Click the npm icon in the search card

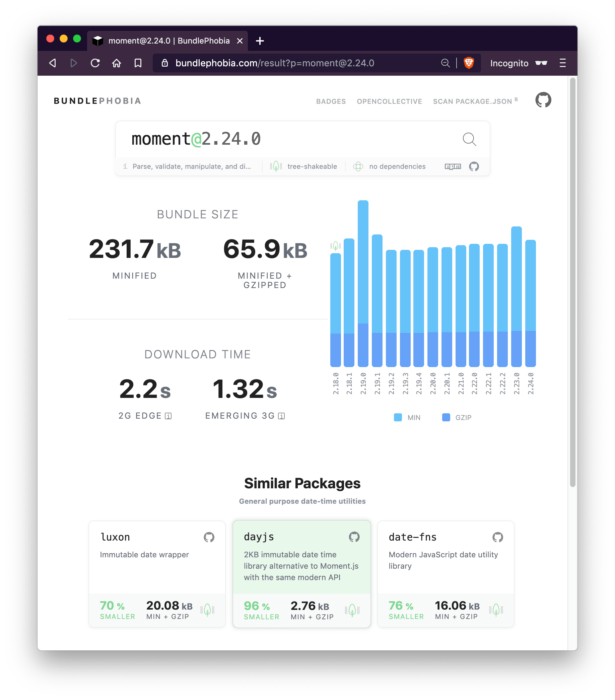(x=453, y=166)
